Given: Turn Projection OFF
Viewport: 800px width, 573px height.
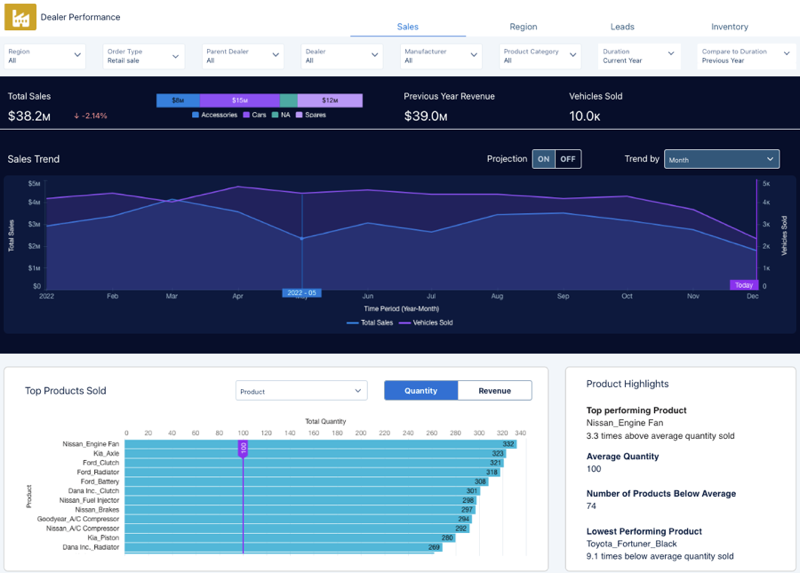Looking at the screenshot, I should [568, 159].
